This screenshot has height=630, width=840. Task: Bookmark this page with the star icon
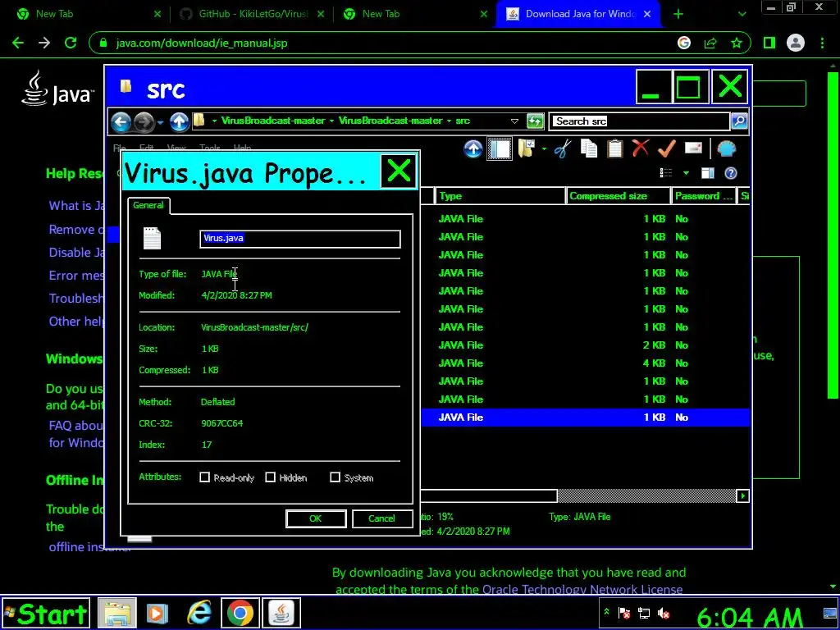pos(737,43)
